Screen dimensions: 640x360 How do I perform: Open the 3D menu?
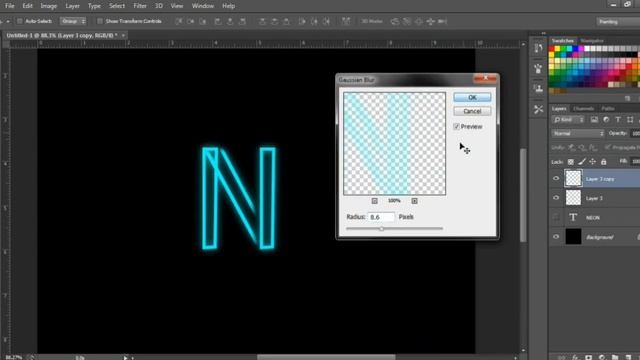158,6
